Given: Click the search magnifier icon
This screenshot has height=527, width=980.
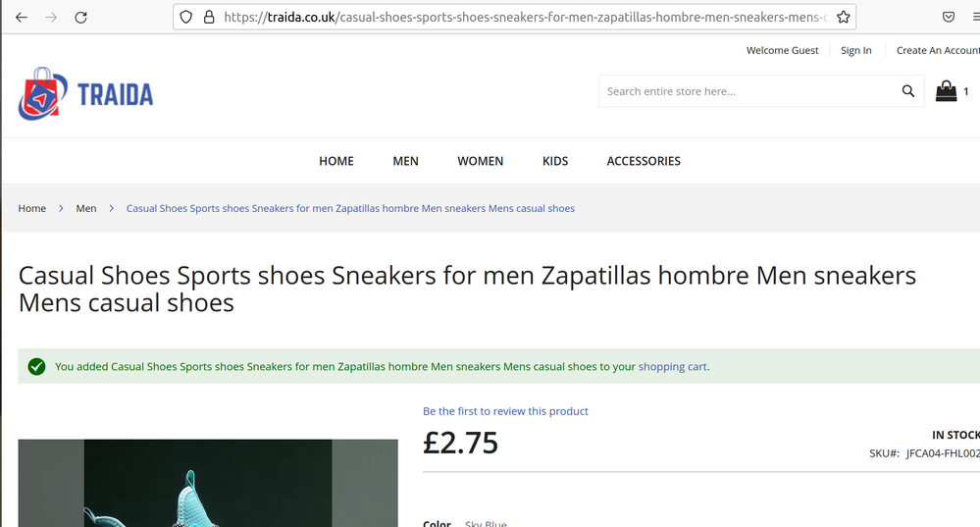Looking at the screenshot, I should [x=908, y=91].
